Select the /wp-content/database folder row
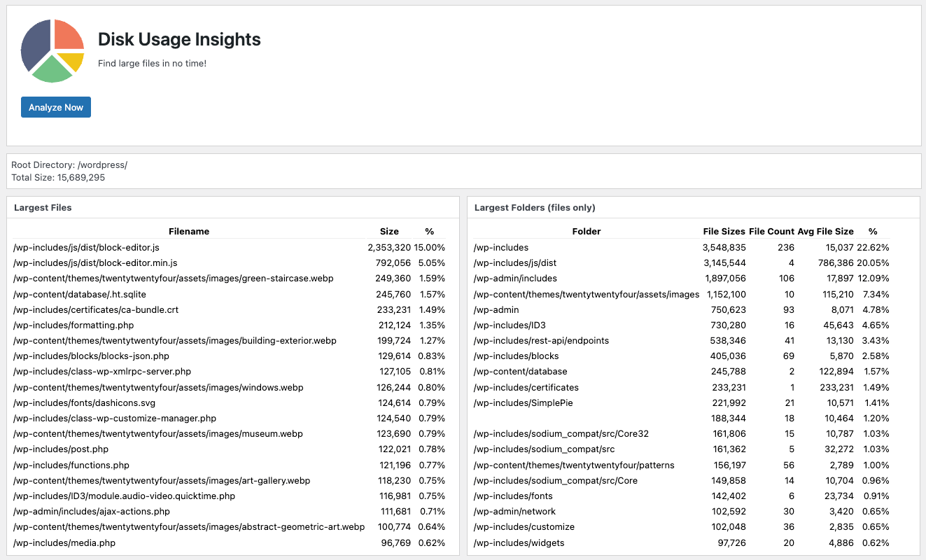This screenshot has width=926, height=560. tap(682, 371)
